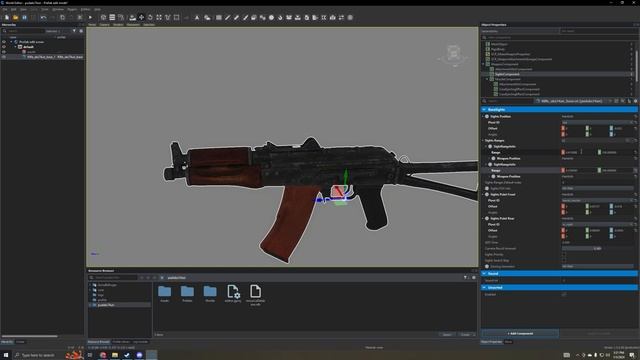Open the Pivot ID dropdown under Sights Point Front
Screen dimensions: 640x360
(x=598, y=200)
